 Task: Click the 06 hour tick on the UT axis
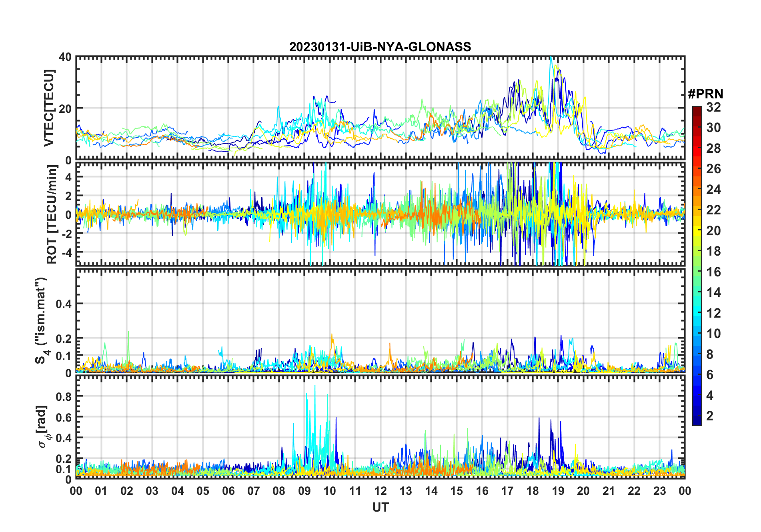coord(228,491)
